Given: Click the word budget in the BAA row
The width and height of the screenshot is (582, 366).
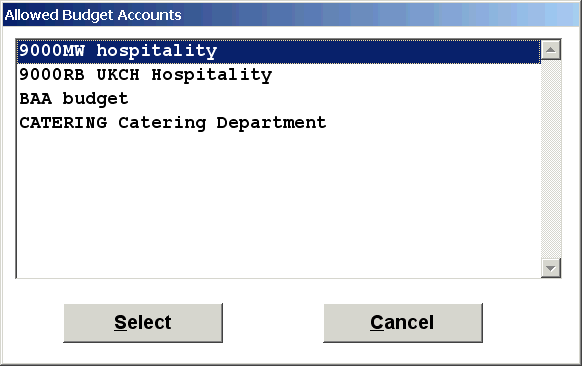Looking at the screenshot, I should pos(95,99).
